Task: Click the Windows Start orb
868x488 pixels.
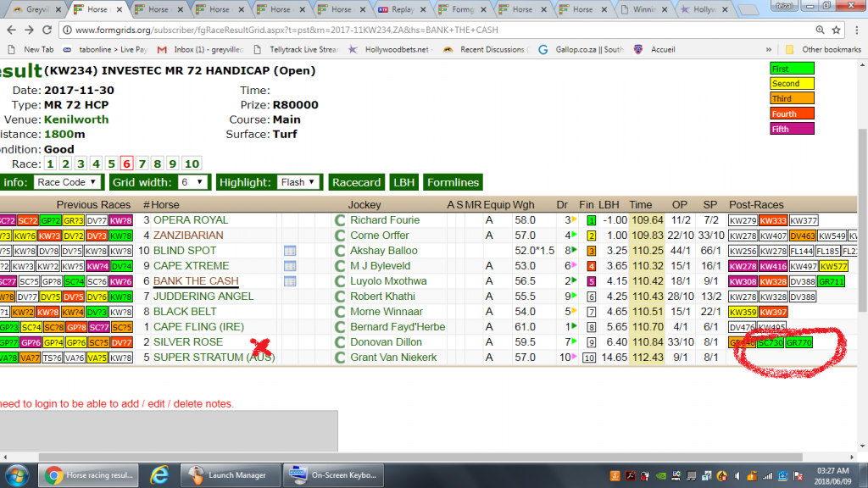Action: tap(19, 474)
